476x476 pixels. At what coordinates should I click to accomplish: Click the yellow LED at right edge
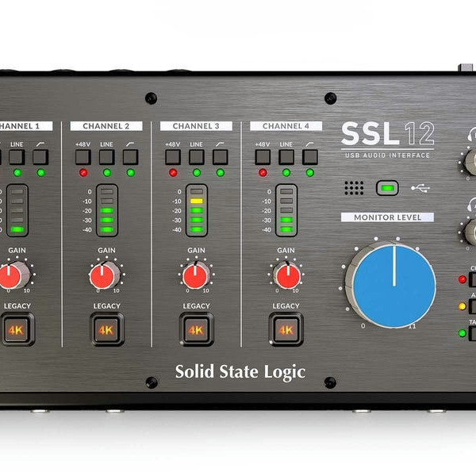coord(463,306)
